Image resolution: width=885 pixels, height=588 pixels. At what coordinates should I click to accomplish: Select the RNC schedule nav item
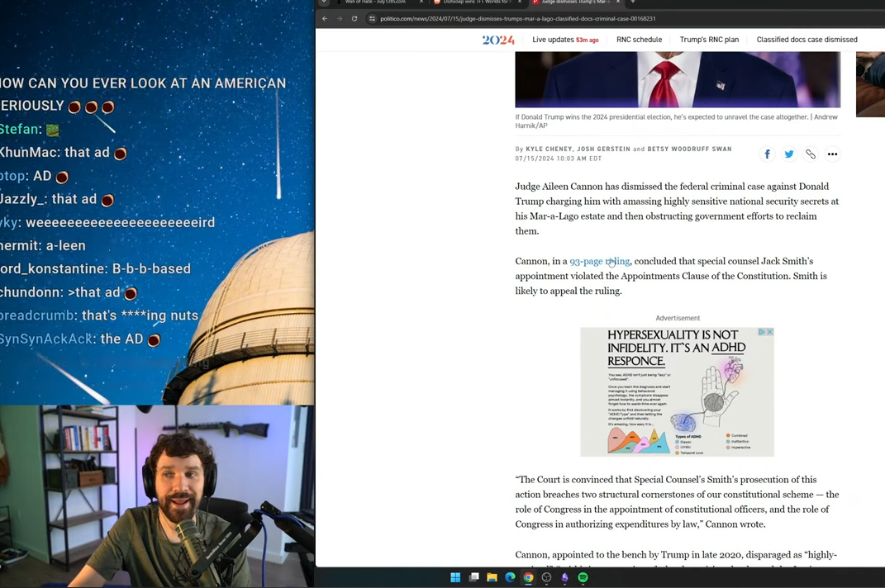click(x=639, y=39)
